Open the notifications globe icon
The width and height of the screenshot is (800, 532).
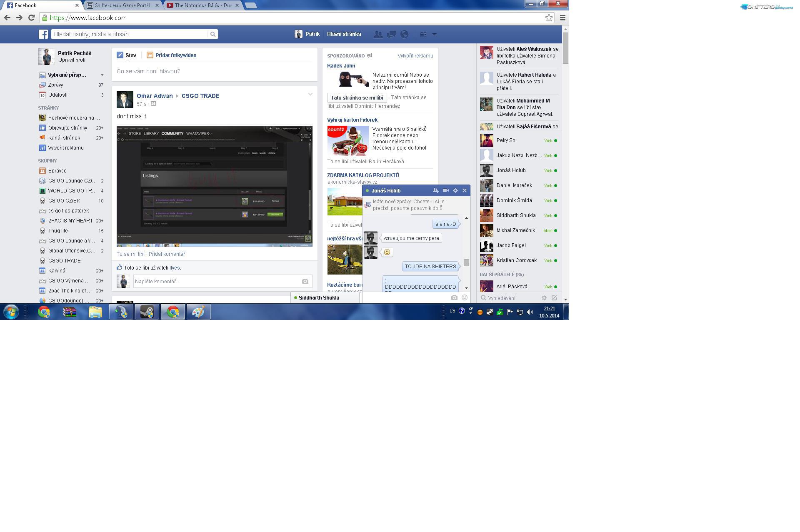pyautogui.click(x=404, y=35)
